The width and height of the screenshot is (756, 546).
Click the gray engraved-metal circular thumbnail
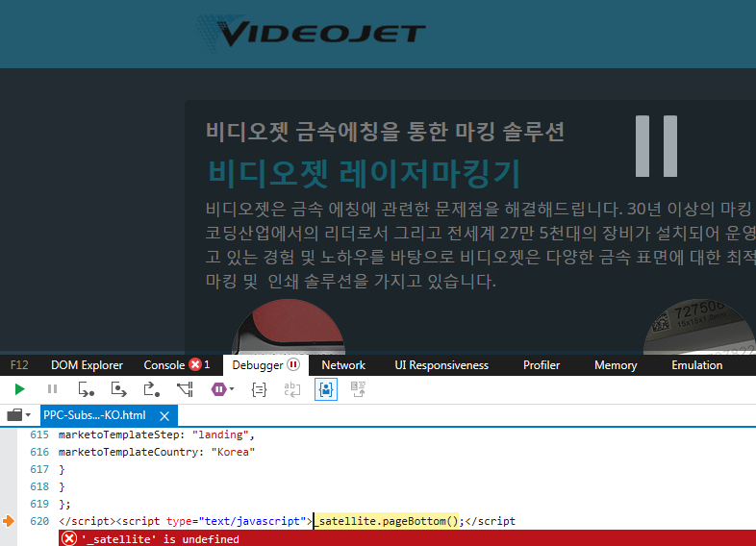point(699,327)
